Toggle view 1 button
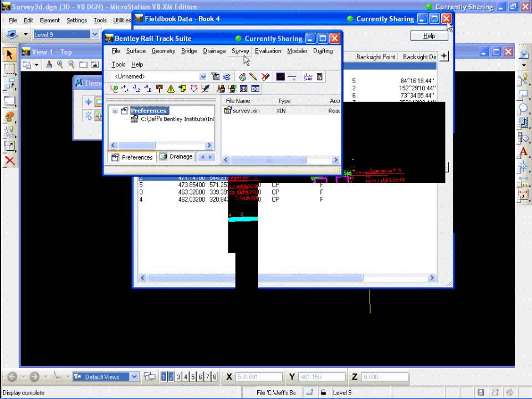The height and width of the screenshot is (399, 532). click(163, 377)
